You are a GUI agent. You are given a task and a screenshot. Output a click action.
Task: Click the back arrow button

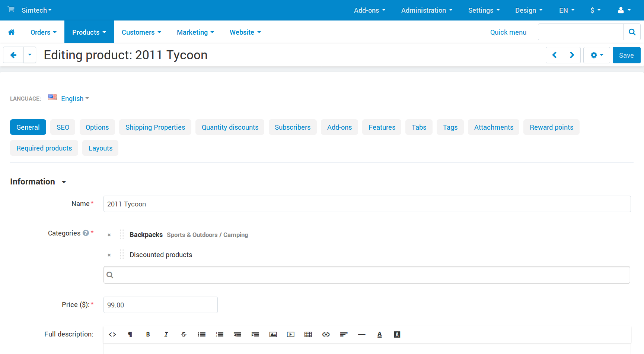[x=13, y=55]
